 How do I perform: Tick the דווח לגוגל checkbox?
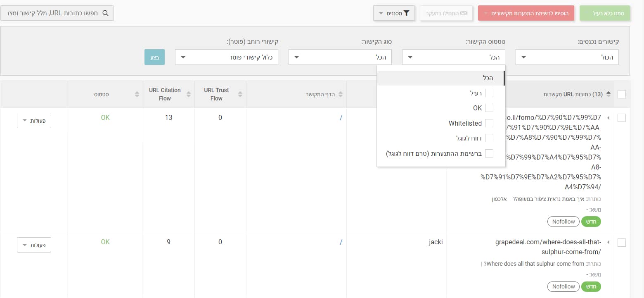pos(489,138)
